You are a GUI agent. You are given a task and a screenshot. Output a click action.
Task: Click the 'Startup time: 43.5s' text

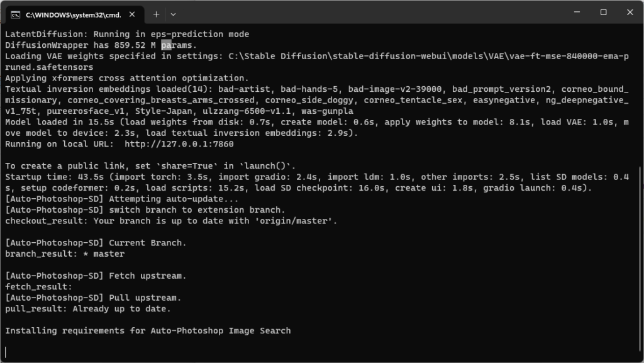click(x=54, y=177)
